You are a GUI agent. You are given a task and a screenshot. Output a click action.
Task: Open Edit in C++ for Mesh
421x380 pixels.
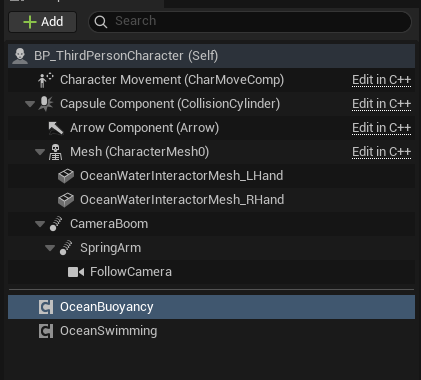point(381,152)
